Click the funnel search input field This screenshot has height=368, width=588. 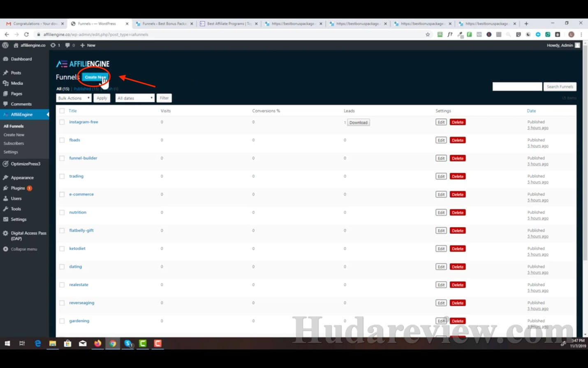517,87
